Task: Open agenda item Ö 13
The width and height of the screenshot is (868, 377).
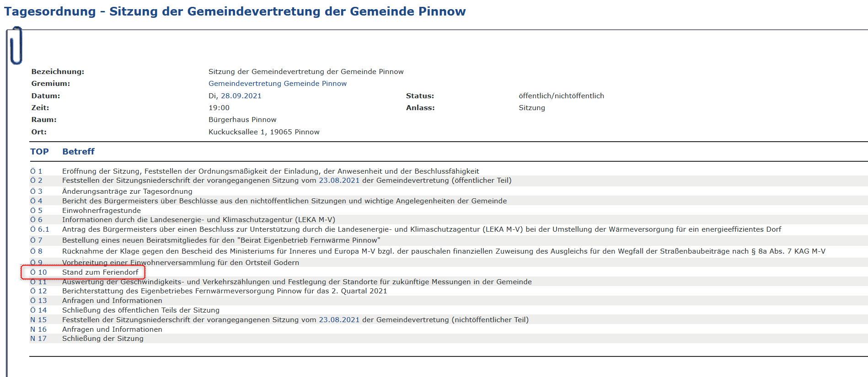Action: click(38, 301)
